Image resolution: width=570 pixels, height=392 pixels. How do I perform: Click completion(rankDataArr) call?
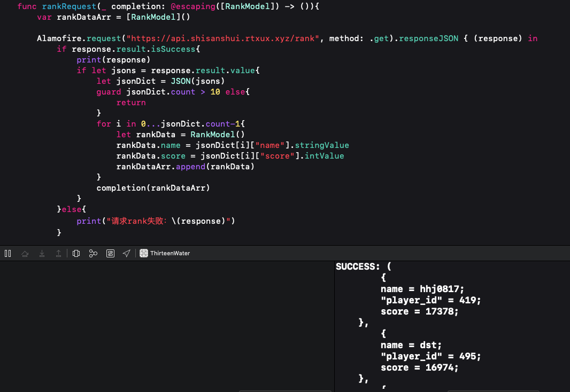(153, 187)
